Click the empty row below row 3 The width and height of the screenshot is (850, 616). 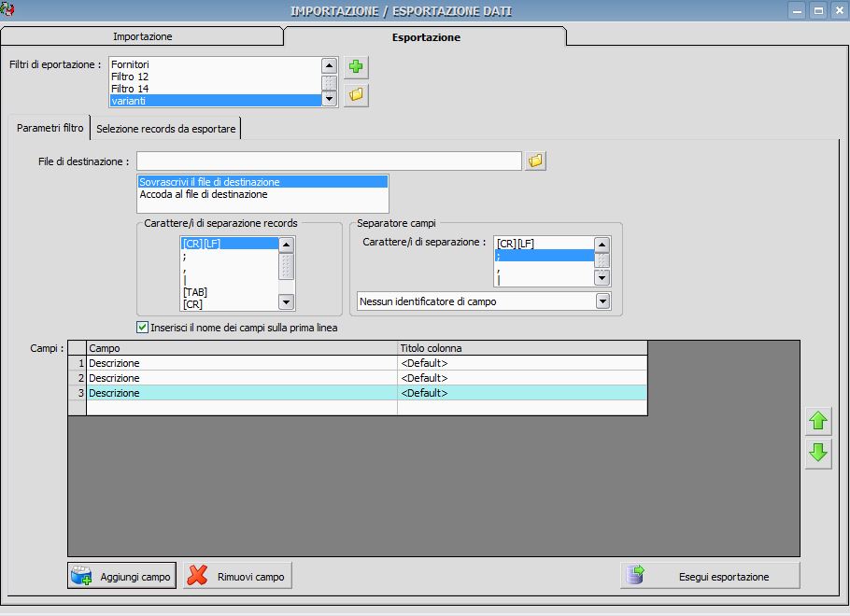tap(358, 408)
